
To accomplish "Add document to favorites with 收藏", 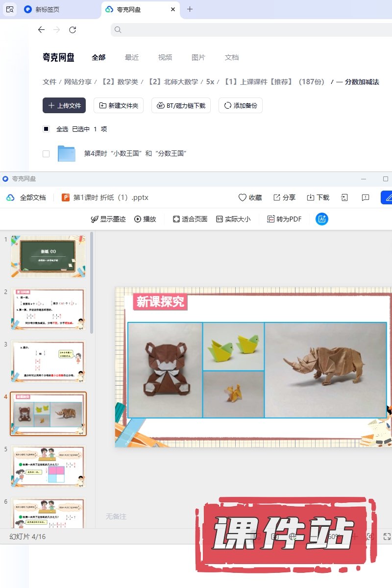I will pyautogui.click(x=250, y=197).
